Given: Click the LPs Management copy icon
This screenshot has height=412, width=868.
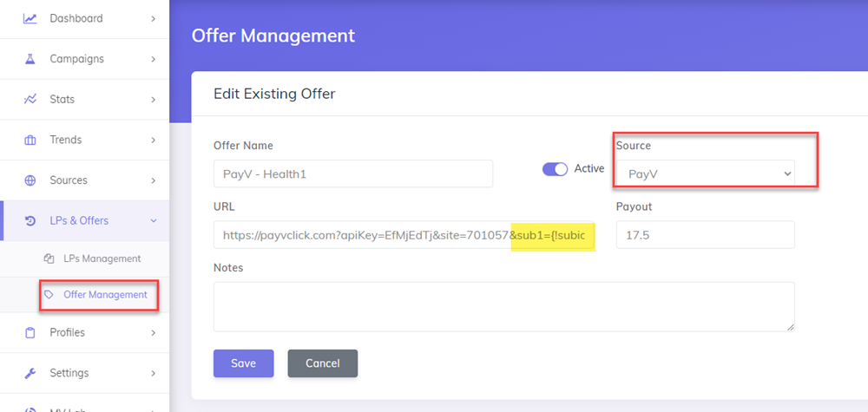Looking at the screenshot, I should [49, 258].
